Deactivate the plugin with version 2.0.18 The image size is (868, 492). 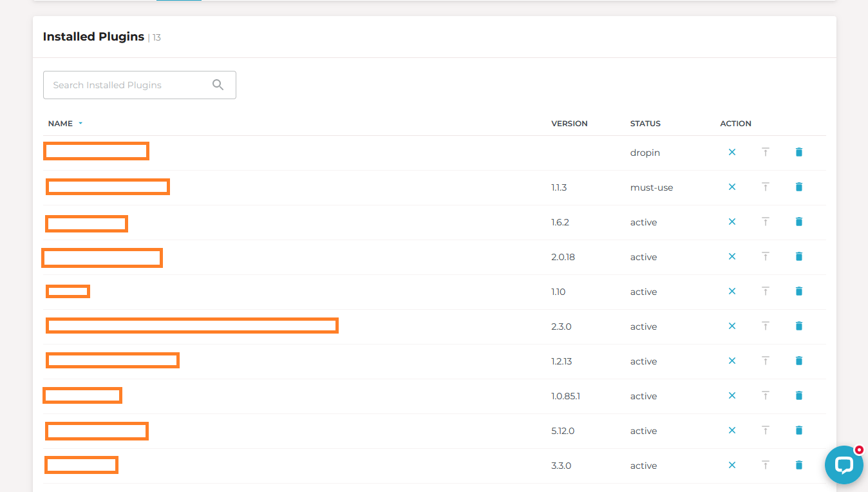731,256
